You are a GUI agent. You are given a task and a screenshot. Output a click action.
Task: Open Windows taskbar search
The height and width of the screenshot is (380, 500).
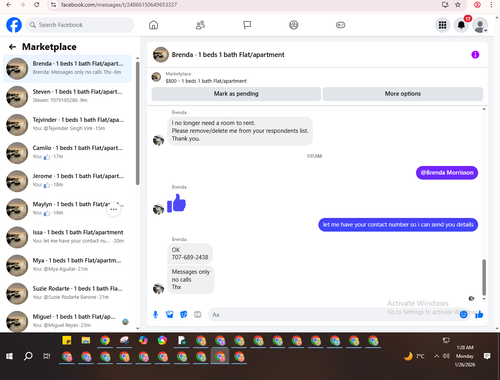28,356
